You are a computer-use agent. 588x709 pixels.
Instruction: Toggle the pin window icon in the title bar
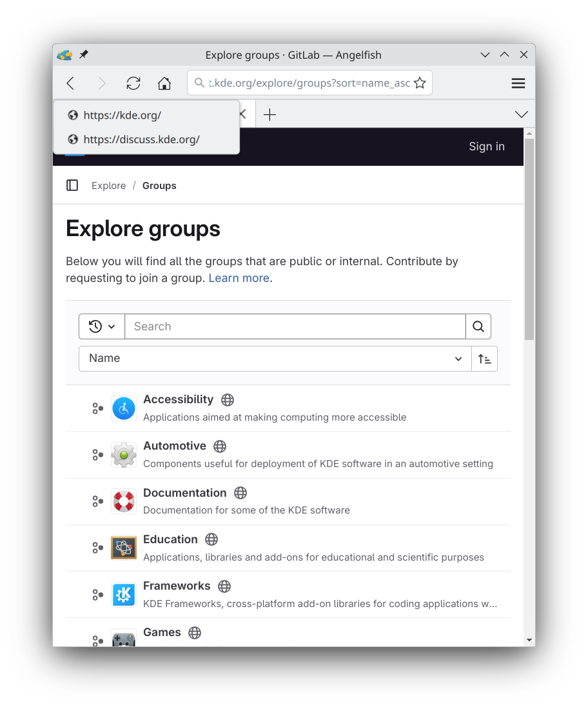click(x=84, y=55)
